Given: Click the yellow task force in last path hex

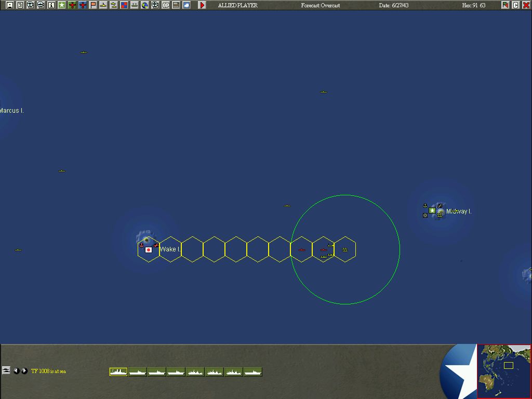Looking at the screenshot, I should [x=345, y=250].
